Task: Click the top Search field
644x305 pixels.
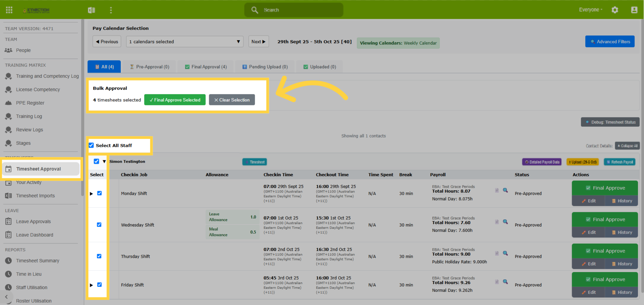Action: tap(294, 10)
